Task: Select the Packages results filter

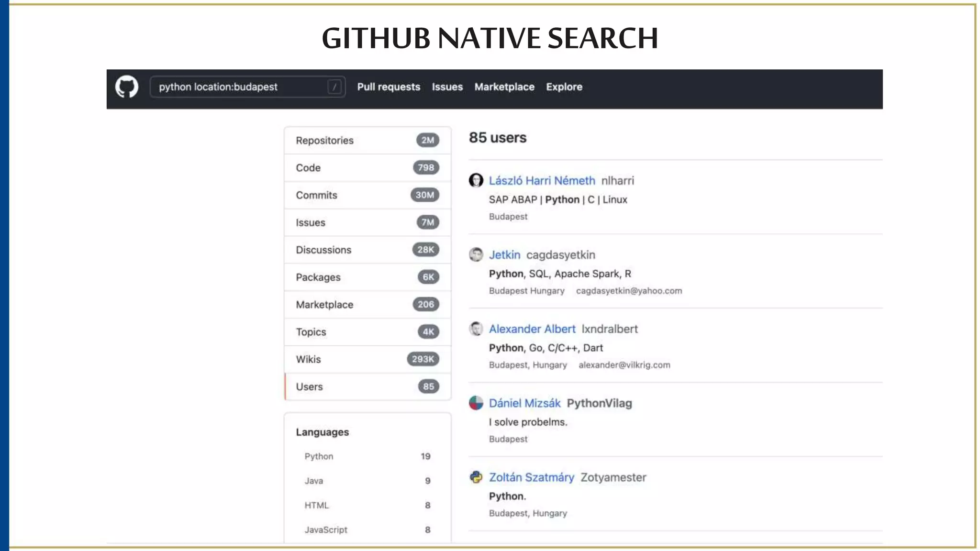Action: [x=367, y=277]
